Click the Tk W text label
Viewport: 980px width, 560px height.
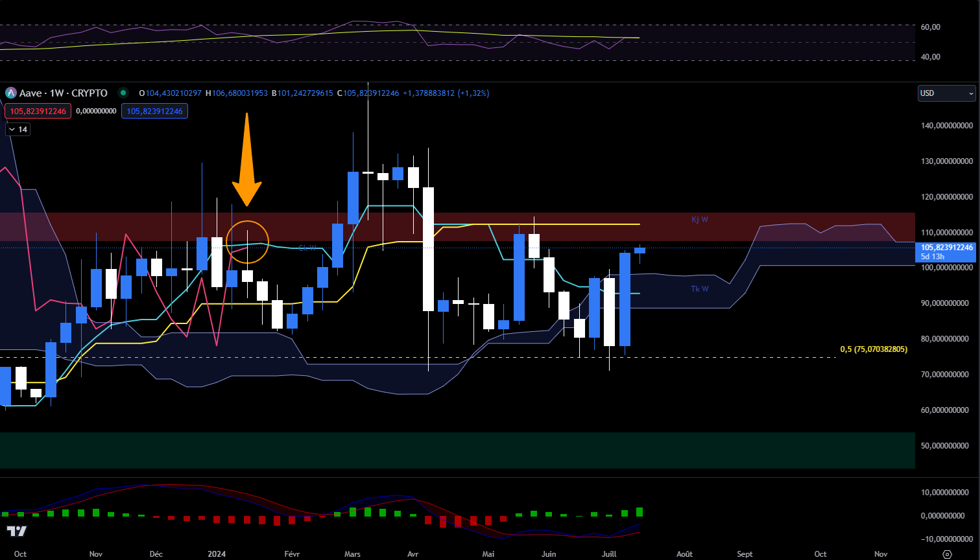699,289
